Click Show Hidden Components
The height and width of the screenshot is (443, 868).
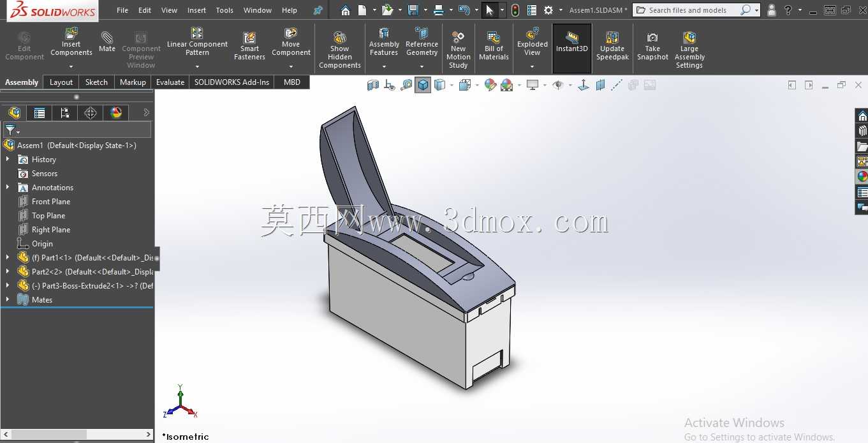(x=340, y=49)
